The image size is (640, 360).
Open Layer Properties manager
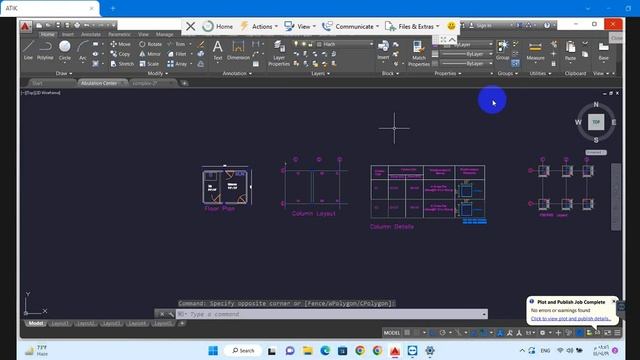(x=279, y=53)
